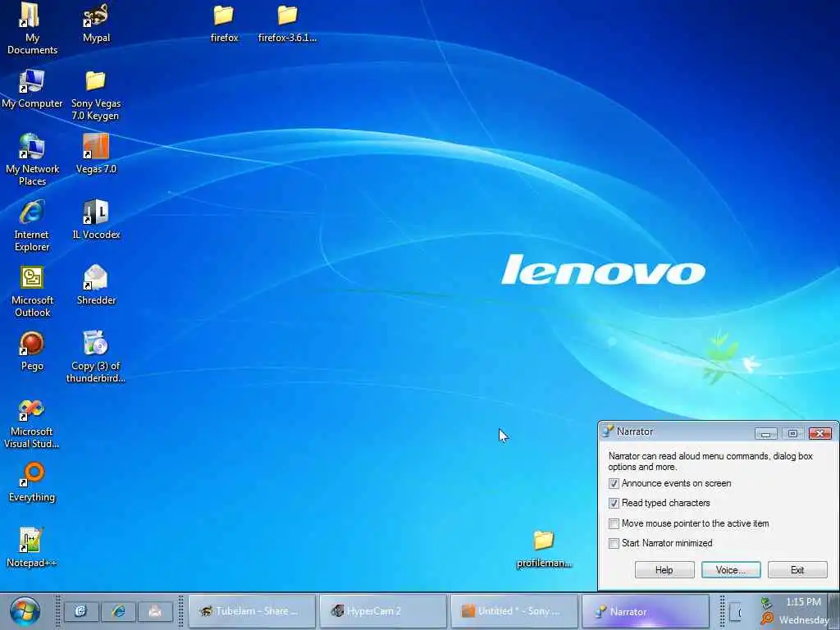
Task: Click the Exit button in Narrator
Action: tap(797, 570)
